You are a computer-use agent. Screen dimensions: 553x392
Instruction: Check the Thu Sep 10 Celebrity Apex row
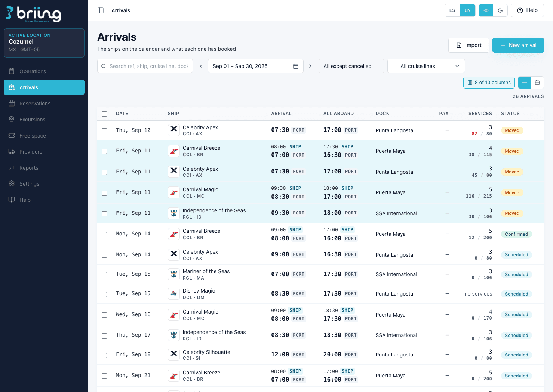coord(104,131)
